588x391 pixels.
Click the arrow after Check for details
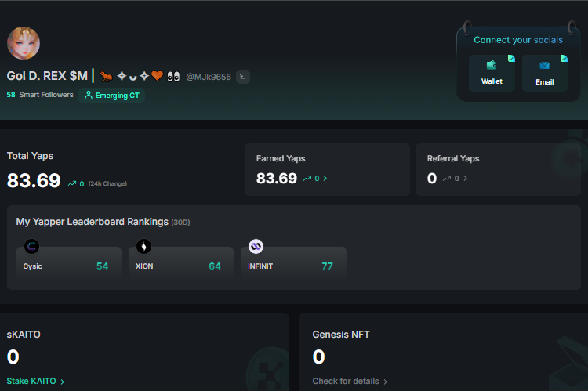tap(385, 382)
